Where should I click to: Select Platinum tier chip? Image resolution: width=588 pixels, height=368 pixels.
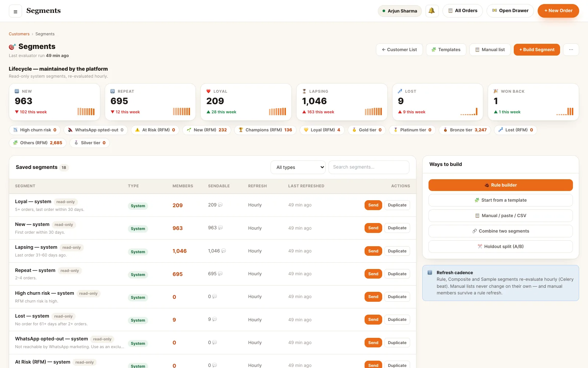click(412, 130)
